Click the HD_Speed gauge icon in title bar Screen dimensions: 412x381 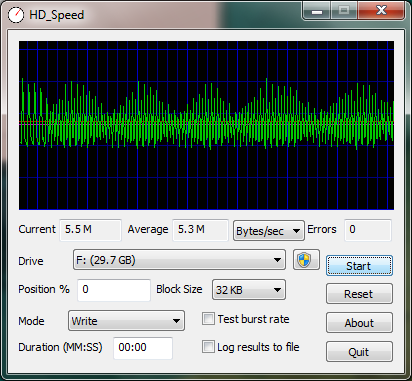click(16, 15)
